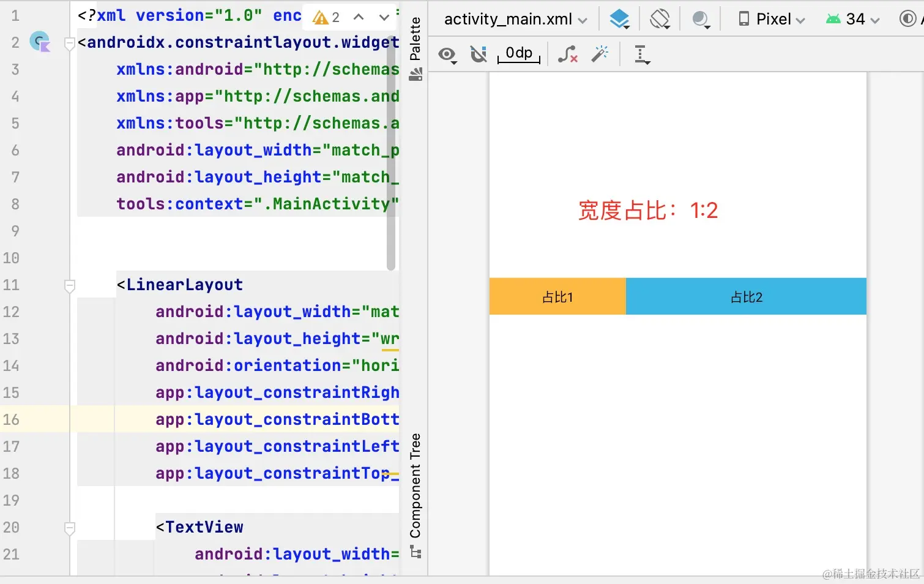Click the android:orientation attribute on line 14
The height and width of the screenshot is (584, 924).
[277, 365]
